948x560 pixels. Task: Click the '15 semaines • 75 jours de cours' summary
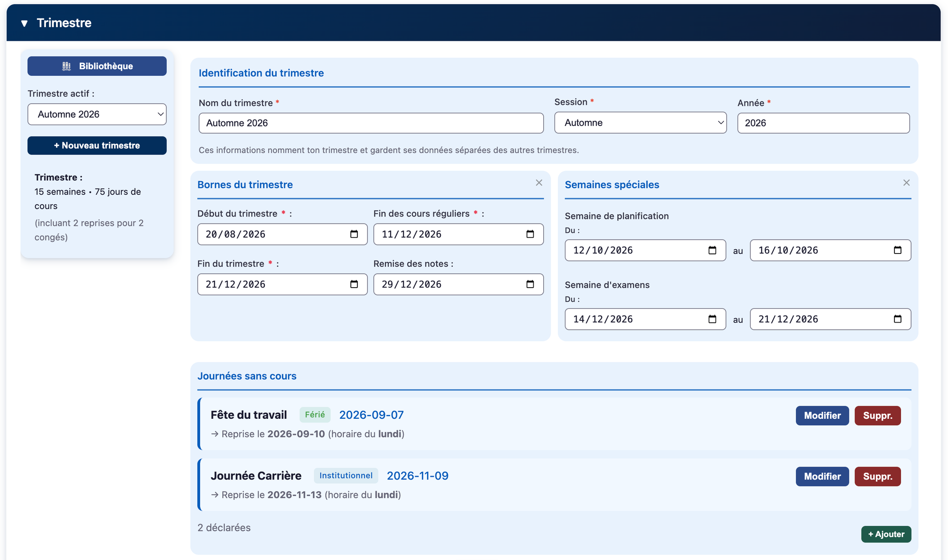(88, 199)
